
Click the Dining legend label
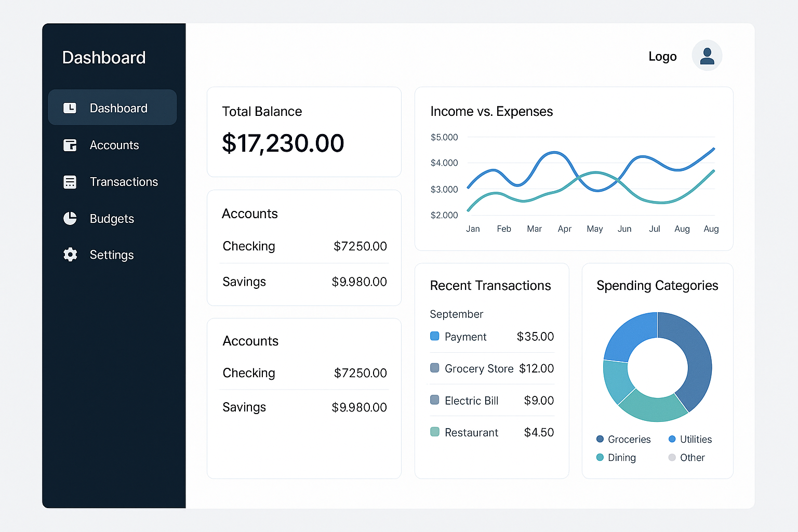622,458
